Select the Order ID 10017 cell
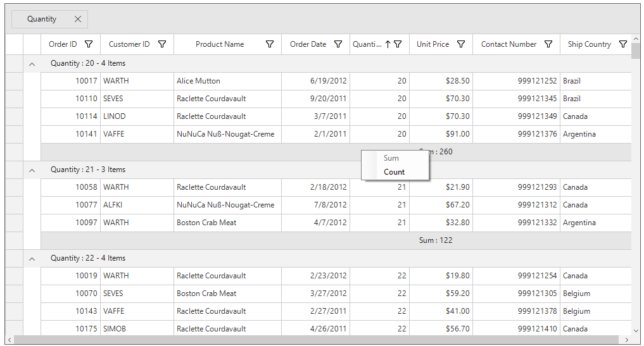The image size is (644, 346). 71,81
